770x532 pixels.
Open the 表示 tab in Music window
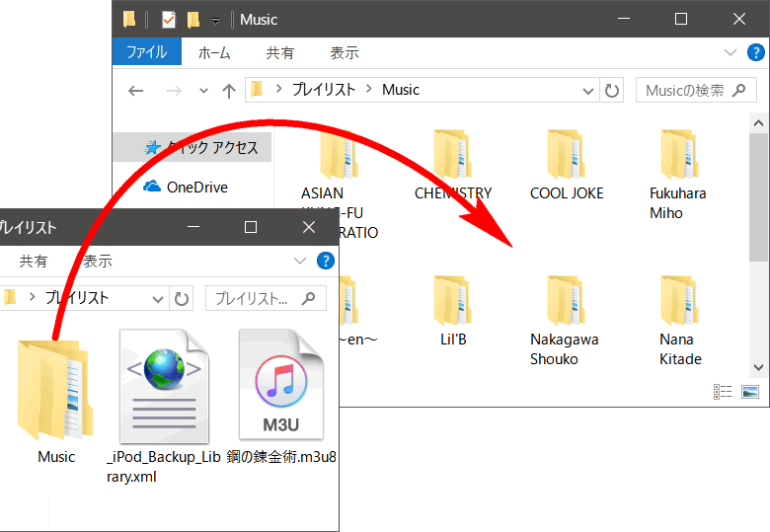point(345,52)
